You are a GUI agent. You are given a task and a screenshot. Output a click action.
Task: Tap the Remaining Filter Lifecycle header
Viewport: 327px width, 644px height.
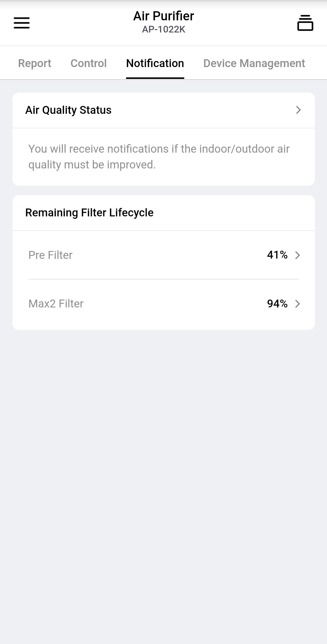pyautogui.click(x=89, y=213)
